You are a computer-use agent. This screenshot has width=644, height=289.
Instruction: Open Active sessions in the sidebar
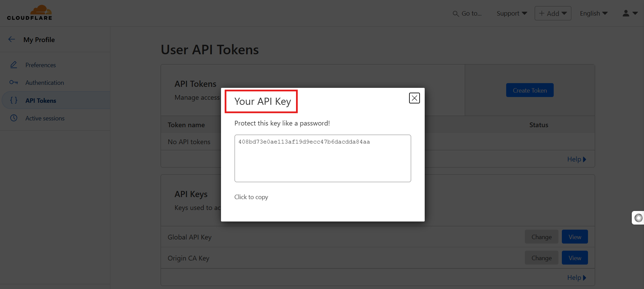45,118
